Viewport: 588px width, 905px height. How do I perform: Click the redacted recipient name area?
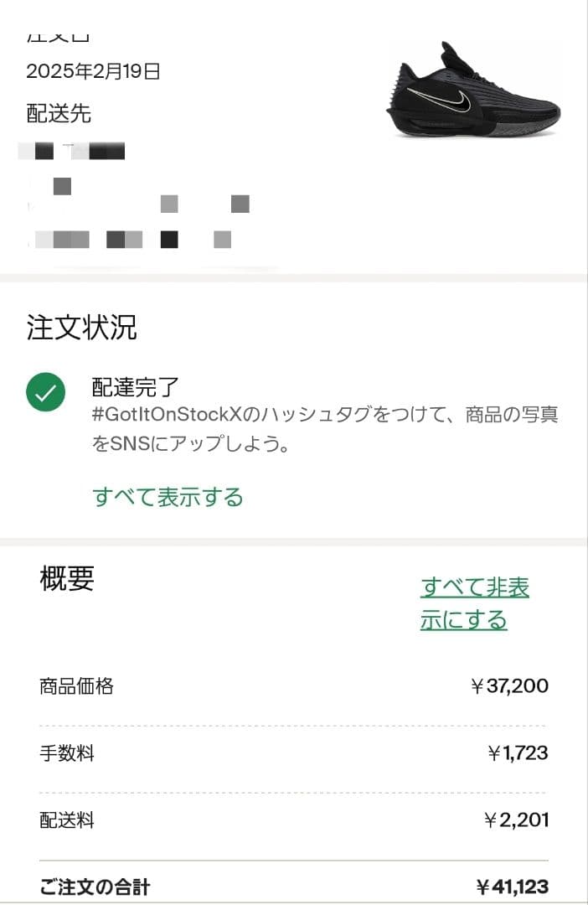[x=75, y=152]
